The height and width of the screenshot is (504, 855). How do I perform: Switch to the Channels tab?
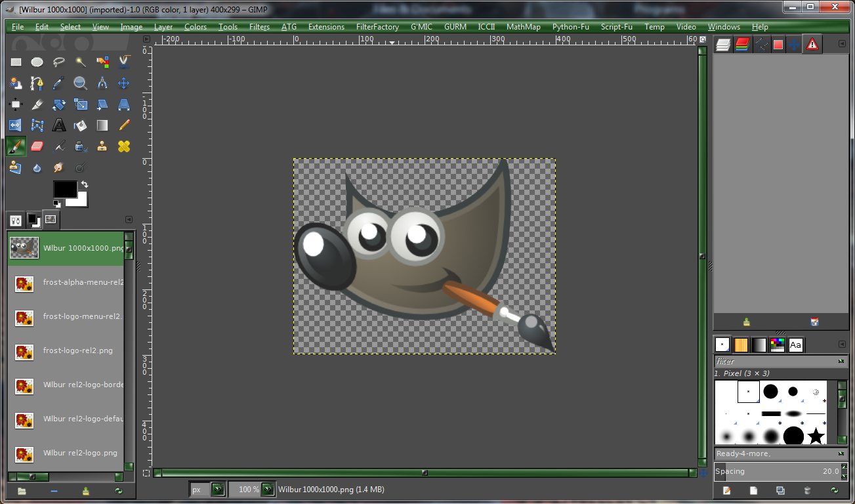coord(742,43)
